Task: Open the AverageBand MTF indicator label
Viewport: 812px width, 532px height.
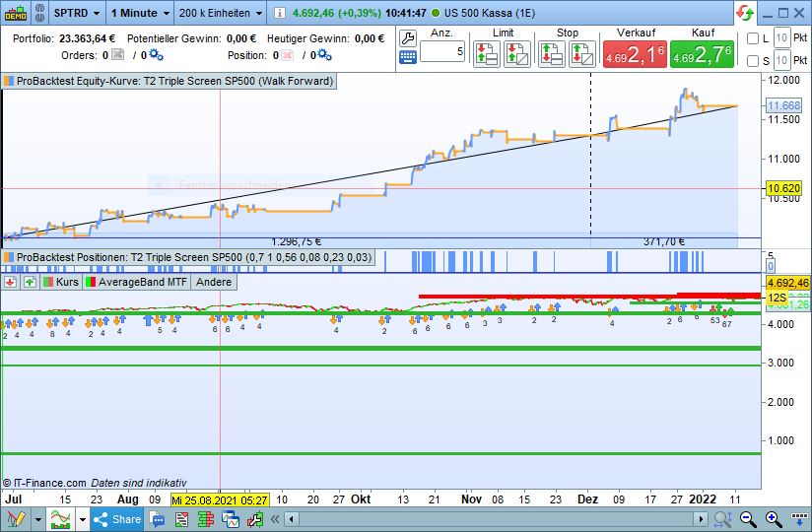Action: click(136, 282)
